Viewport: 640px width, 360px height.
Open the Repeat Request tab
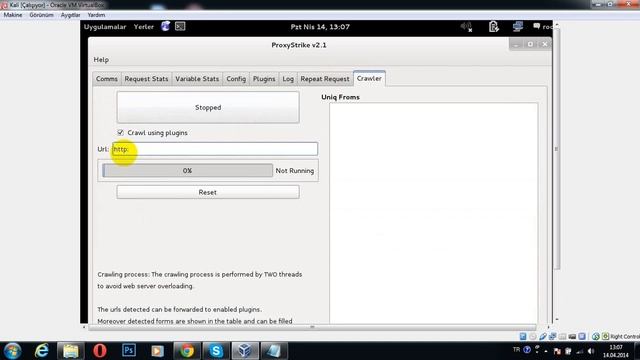coord(325,79)
